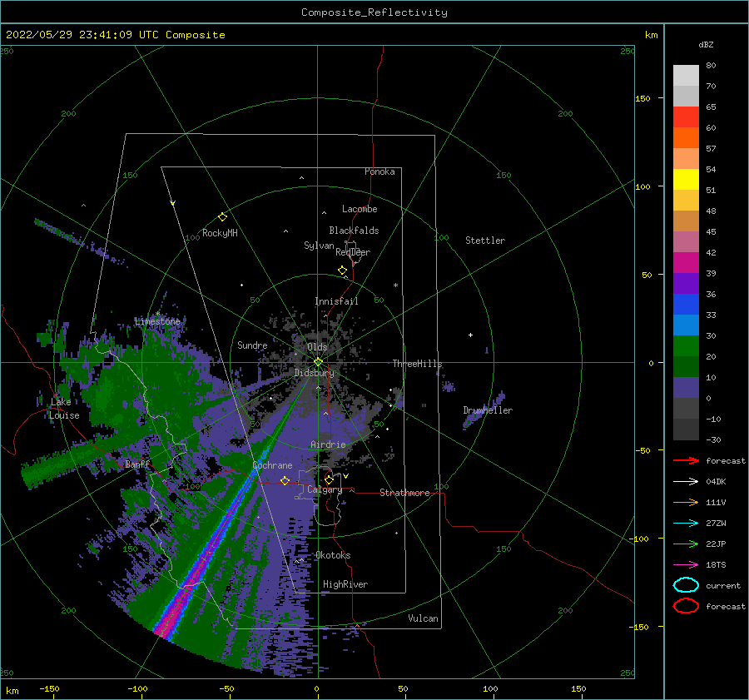Click the Ponoka city label
Image resolution: width=749 pixels, height=700 pixels.
pos(379,171)
